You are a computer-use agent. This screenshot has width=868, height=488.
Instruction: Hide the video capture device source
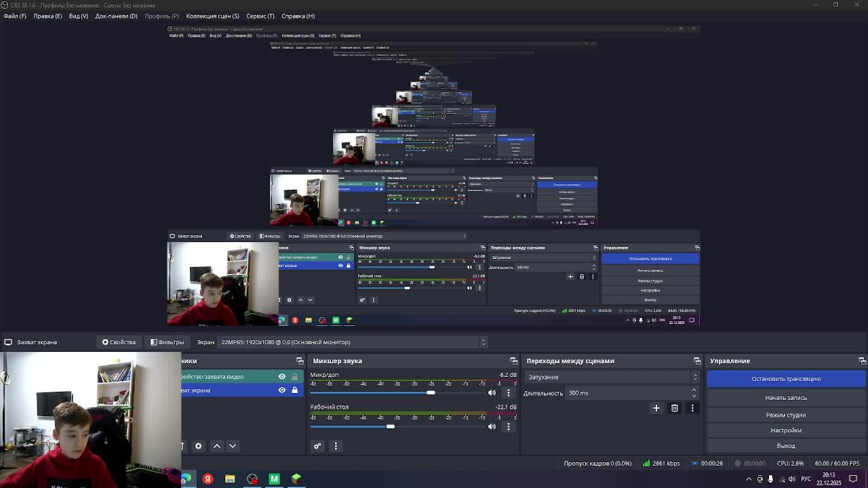point(282,377)
